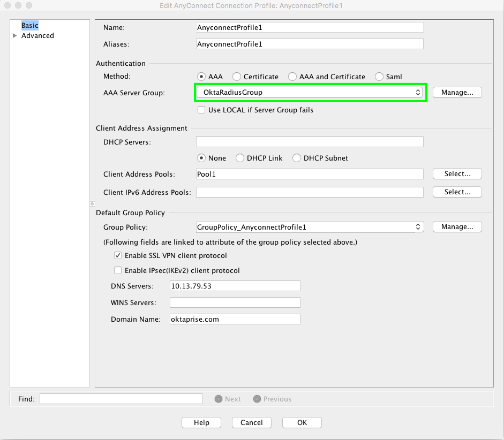
Task: Open the Group Policy dropdown
Action: (x=310, y=227)
